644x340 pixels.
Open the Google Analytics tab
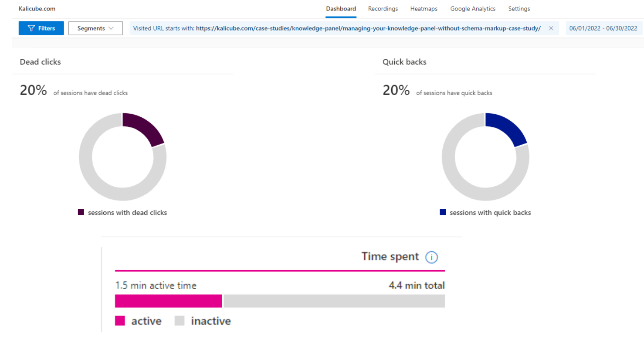pyautogui.click(x=473, y=9)
